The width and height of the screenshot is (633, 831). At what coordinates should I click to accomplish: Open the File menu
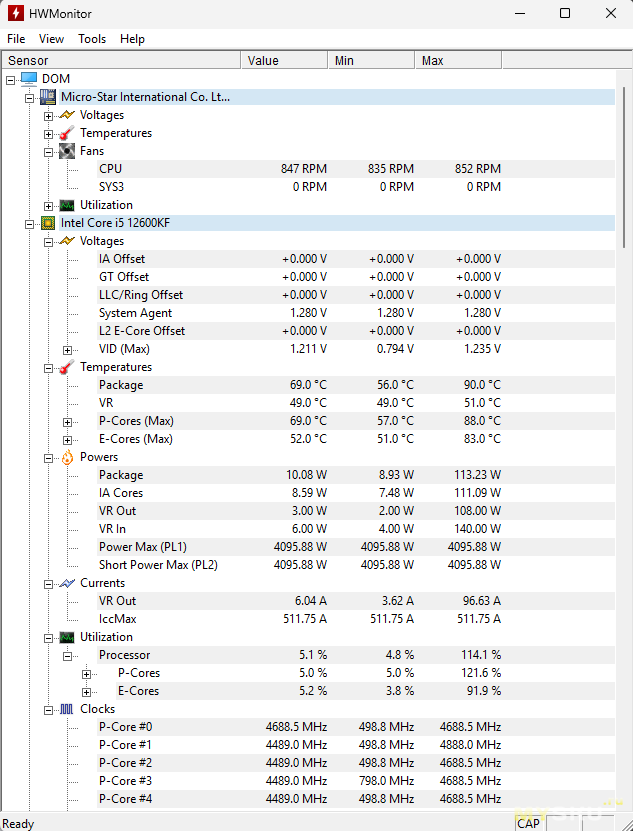(x=16, y=39)
